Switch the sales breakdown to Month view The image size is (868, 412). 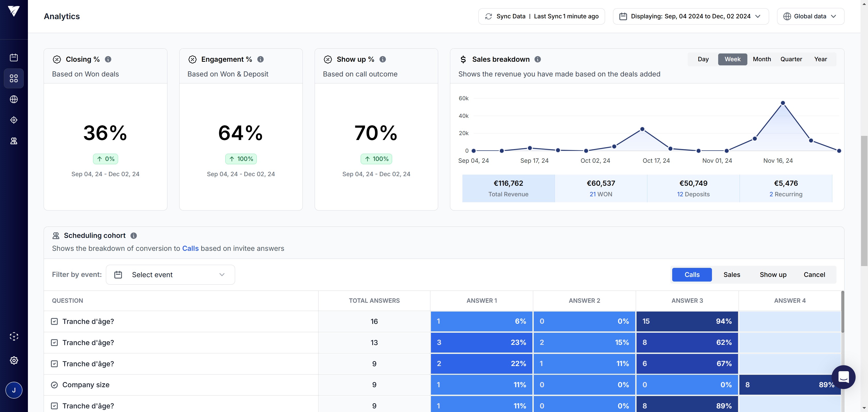tap(762, 59)
